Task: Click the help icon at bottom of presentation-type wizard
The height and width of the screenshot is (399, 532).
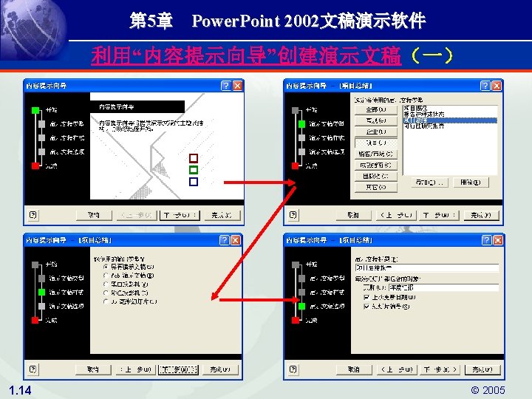Action: pos(293,215)
